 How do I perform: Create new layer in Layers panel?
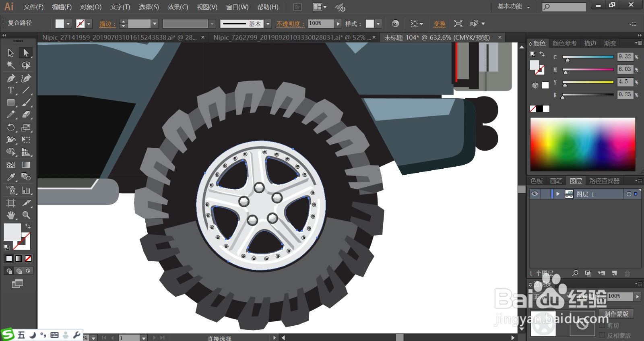614,273
